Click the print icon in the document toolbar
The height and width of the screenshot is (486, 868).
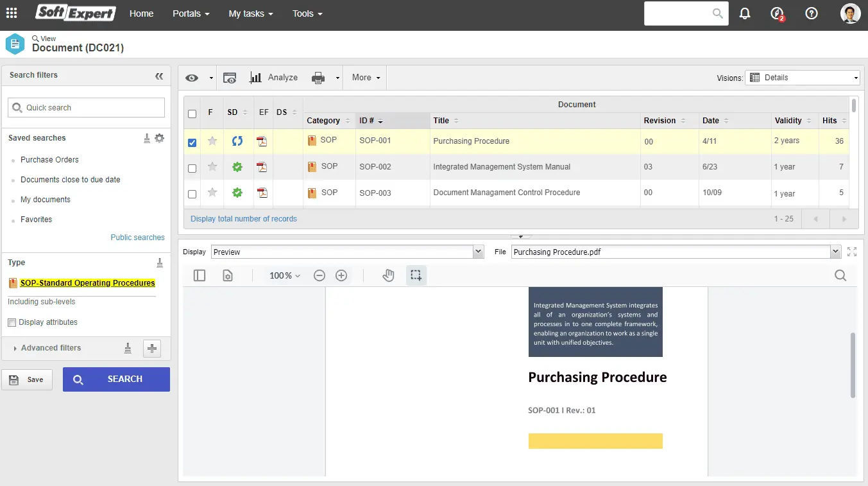pyautogui.click(x=317, y=77)
